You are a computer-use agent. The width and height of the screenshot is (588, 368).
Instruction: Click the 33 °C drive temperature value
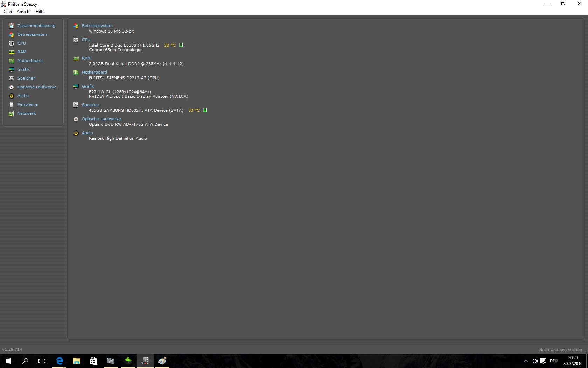194,110
